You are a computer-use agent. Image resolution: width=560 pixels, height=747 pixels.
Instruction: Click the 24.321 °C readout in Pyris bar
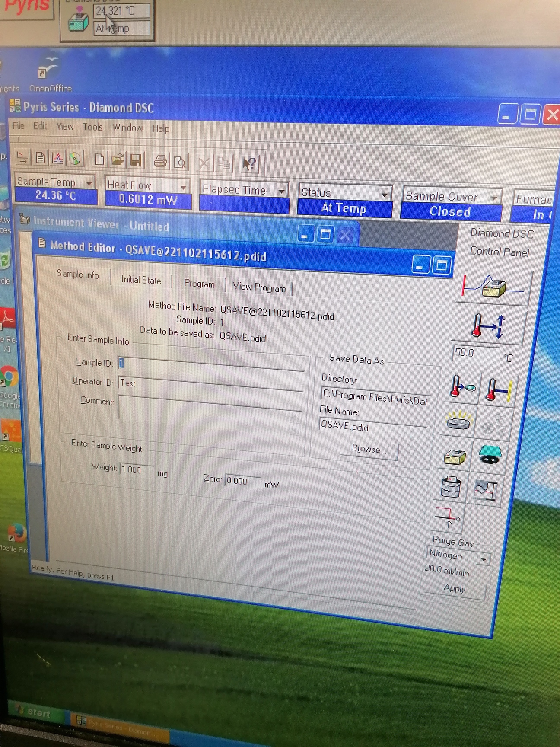tap(122, 10)
